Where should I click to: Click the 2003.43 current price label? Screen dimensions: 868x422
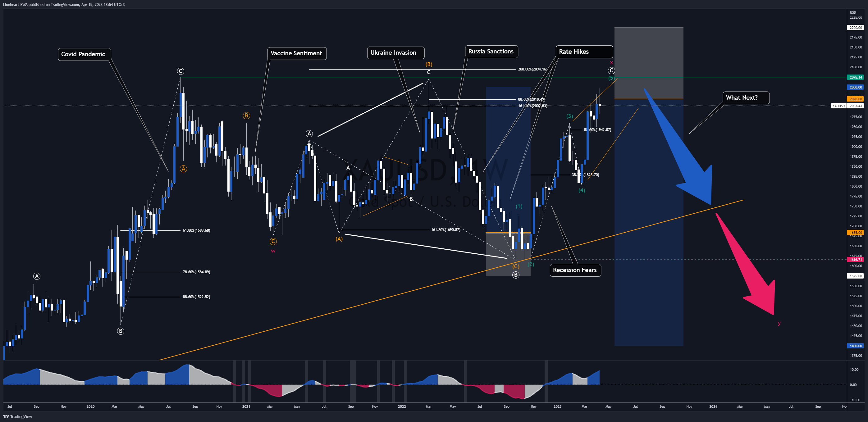click(855, 106)
